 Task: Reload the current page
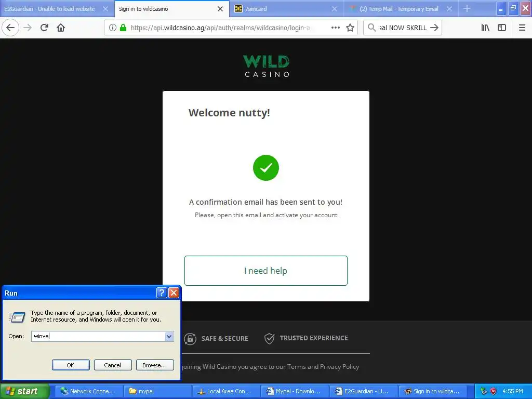44,28
